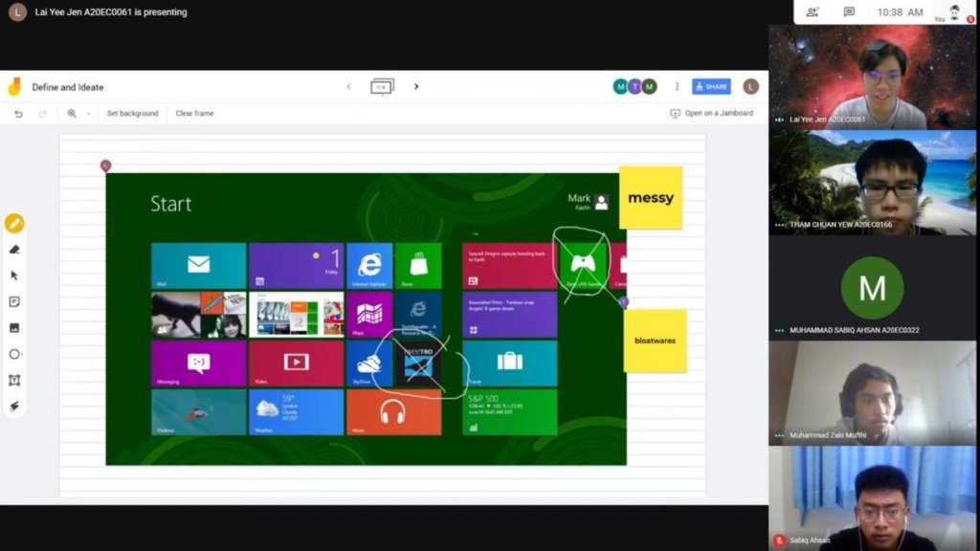Click Set background
The width and height of the screenshot is (980, 551).
point(132,113)
